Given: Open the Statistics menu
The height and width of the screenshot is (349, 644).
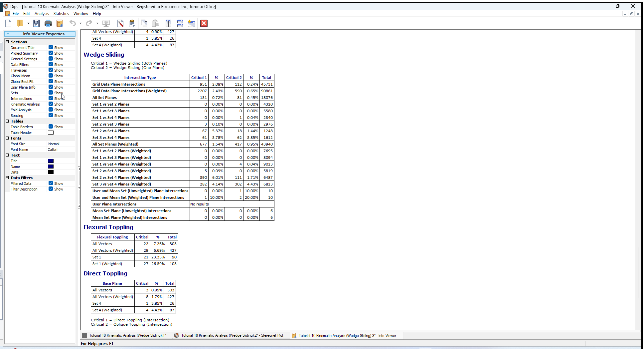Looking at the screenshot, I should 61,14.
